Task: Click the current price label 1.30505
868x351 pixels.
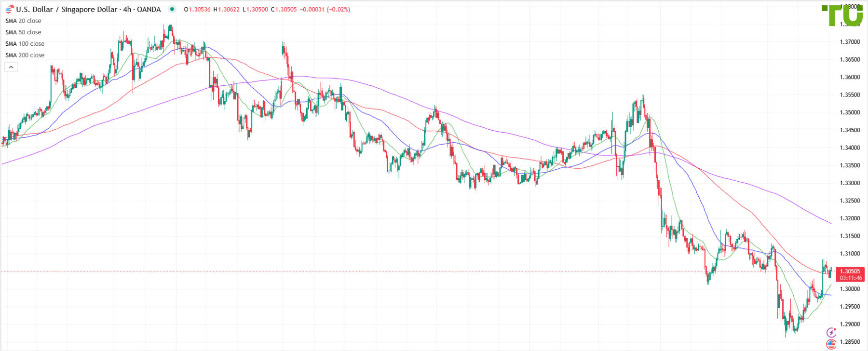Action: [x=850, y=271]
